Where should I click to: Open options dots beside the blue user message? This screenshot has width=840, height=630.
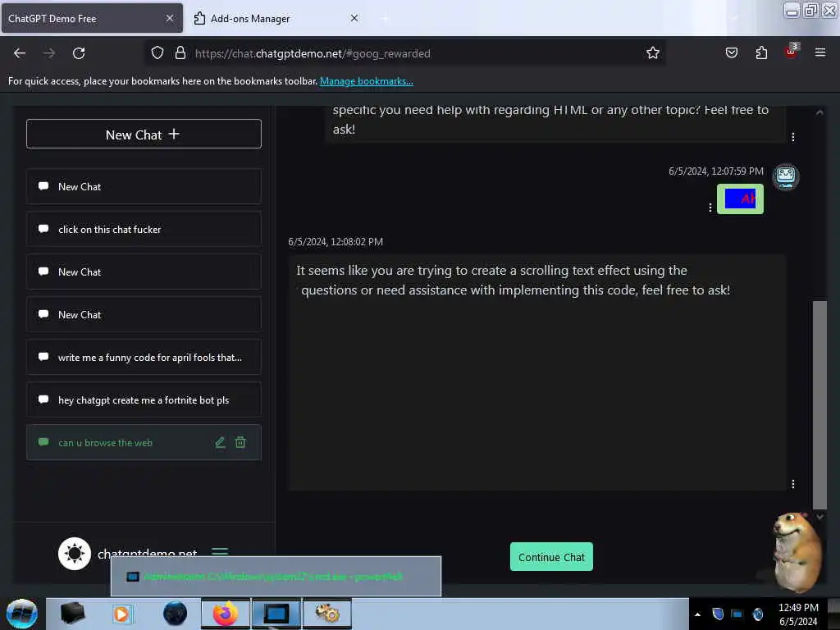[x=710, y=208]
